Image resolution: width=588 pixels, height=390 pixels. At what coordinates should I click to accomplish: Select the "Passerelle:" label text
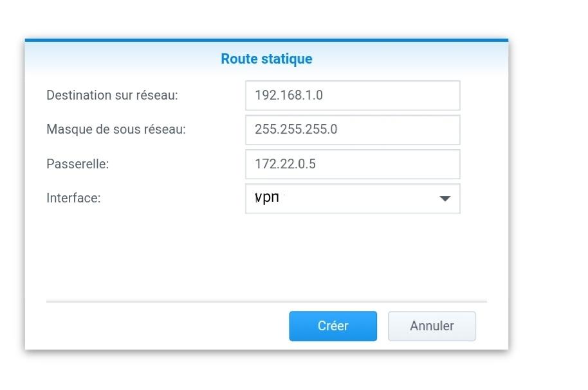click(77, 164)
